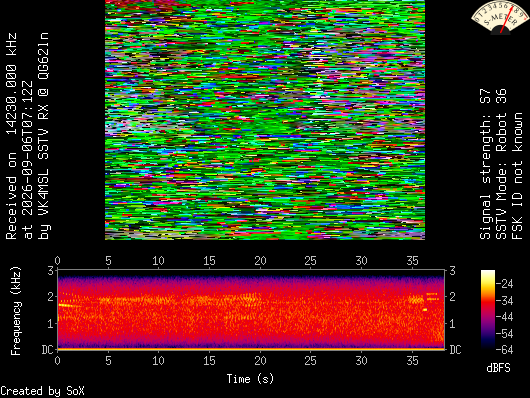Click the '20' tick below the spectrogram
Screen dimensions: 530x398
(260, 360)
